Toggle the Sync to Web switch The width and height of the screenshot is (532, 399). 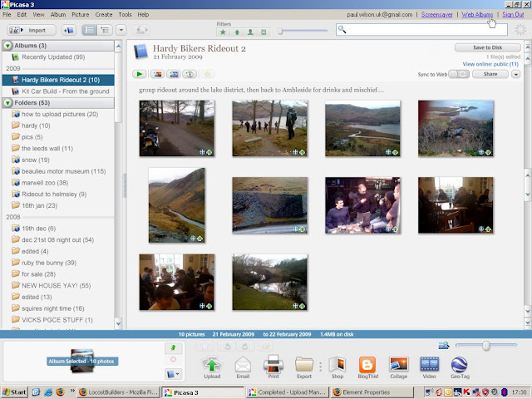coord(459,74)
